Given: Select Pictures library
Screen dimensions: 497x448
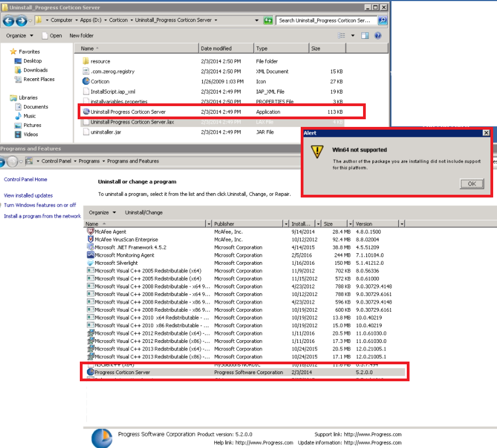Looking at the screenshot, I should click(32, 125).
